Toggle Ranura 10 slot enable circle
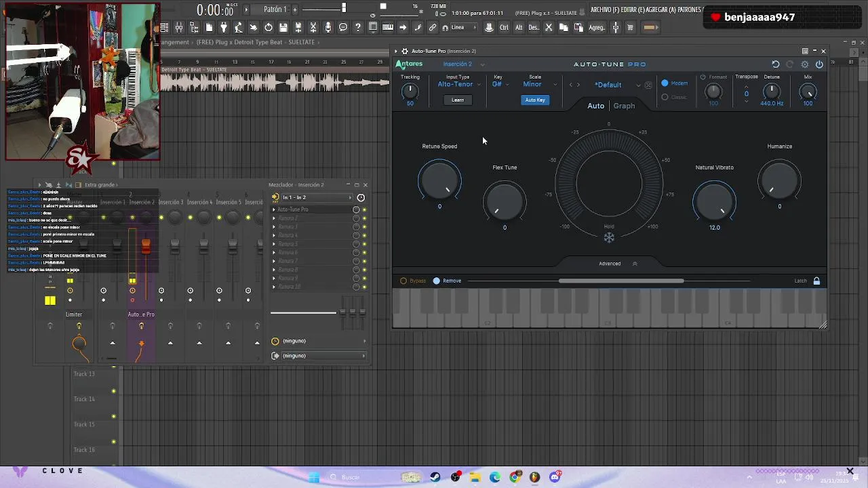This screenshot has height=488, width=868. [x=356, y=287]
